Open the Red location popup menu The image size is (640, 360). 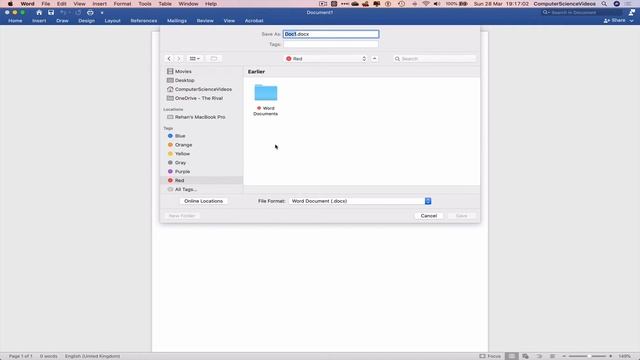[x=326, y=59]
